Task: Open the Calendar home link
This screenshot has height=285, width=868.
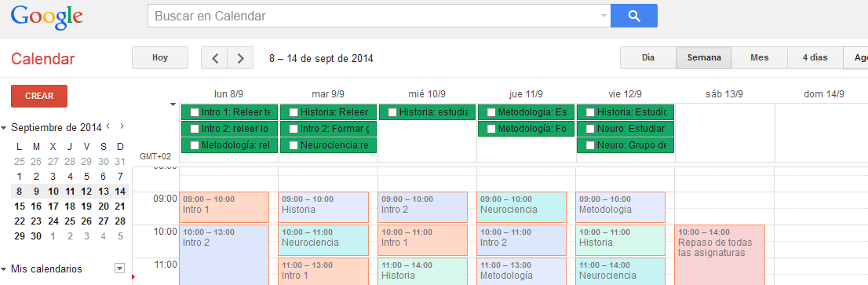Action: point(42,59)
